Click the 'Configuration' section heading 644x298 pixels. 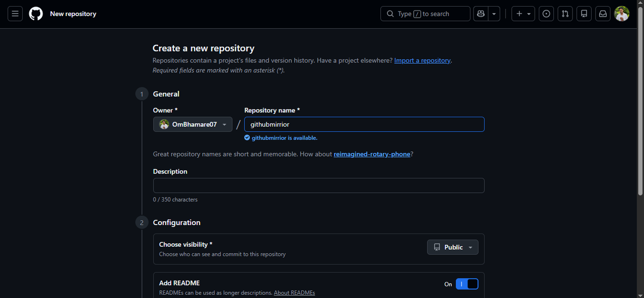pyautogui.click(x=177, y=223)
